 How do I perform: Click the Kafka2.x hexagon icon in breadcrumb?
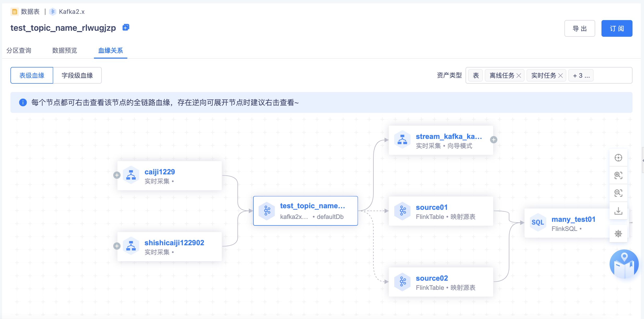53,12
